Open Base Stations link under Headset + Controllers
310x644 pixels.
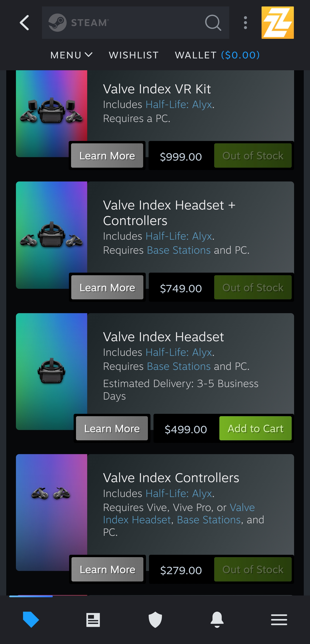[x=179, y=250]
